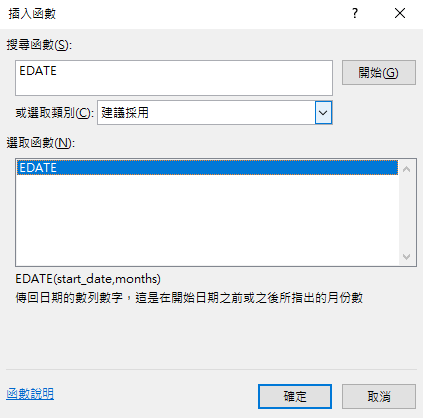Click empty area inside function list
Viewport: 423px width, 418px height.
coord(207,220)
